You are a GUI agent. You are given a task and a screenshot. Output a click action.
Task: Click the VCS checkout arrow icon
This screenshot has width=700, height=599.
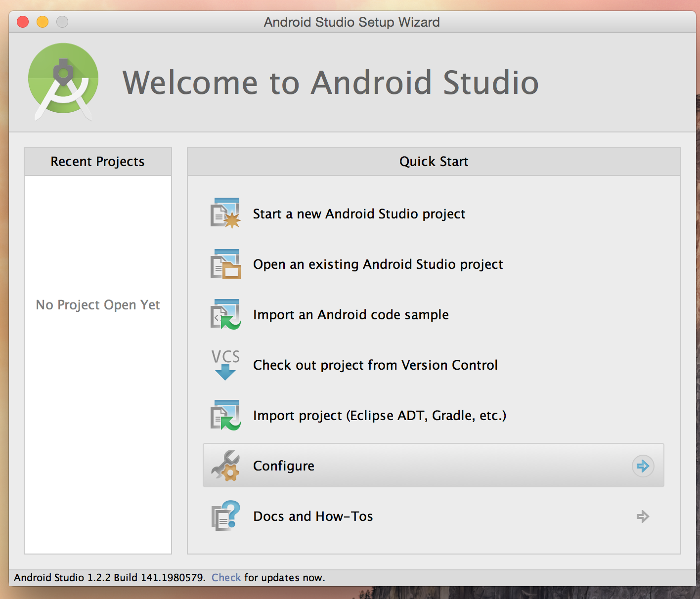click(x=225, y=365)
